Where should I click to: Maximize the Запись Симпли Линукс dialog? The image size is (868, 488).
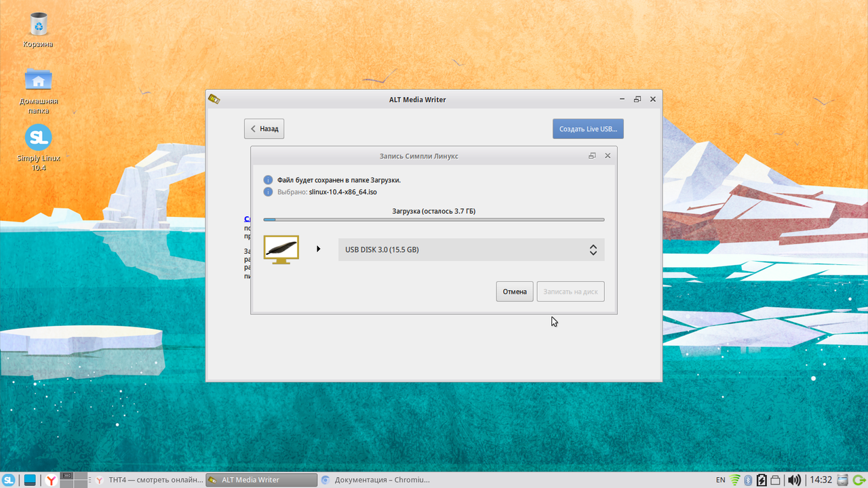point(592,156)
